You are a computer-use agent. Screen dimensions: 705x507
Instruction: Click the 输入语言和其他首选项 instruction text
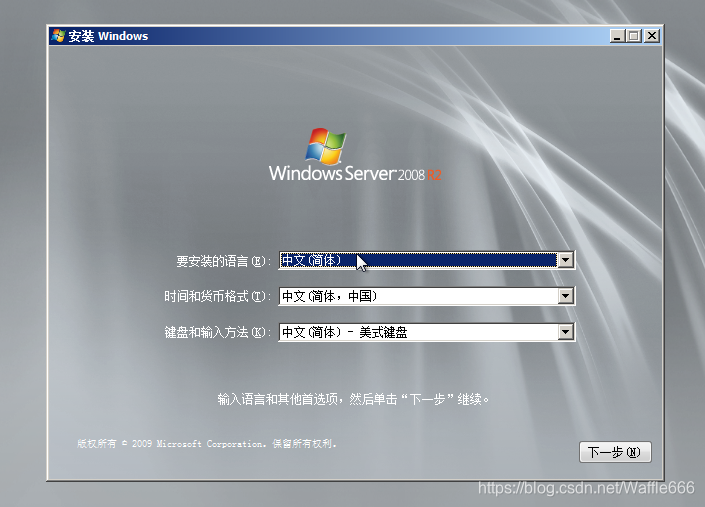click(x=353, y=399)
